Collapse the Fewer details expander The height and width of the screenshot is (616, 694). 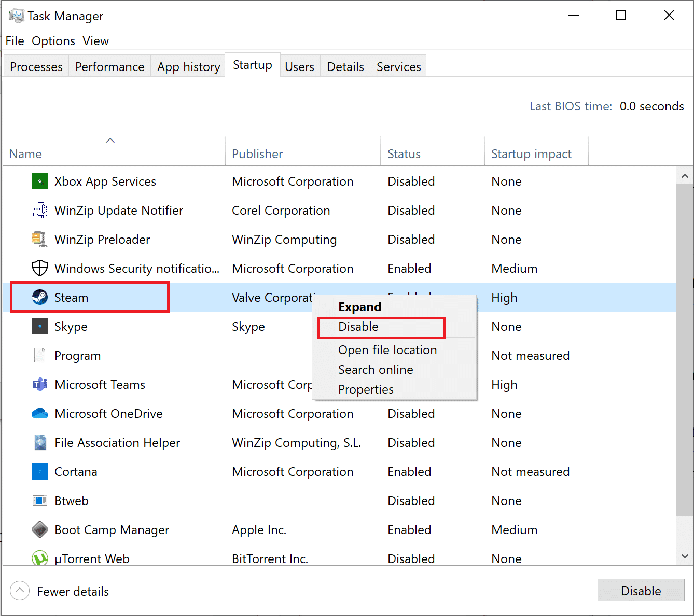20,591
